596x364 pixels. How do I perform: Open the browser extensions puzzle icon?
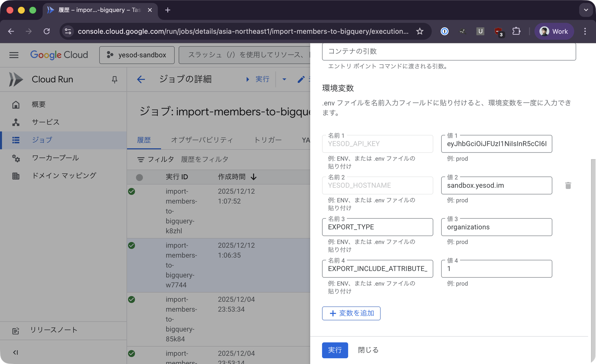click(516, 31)
